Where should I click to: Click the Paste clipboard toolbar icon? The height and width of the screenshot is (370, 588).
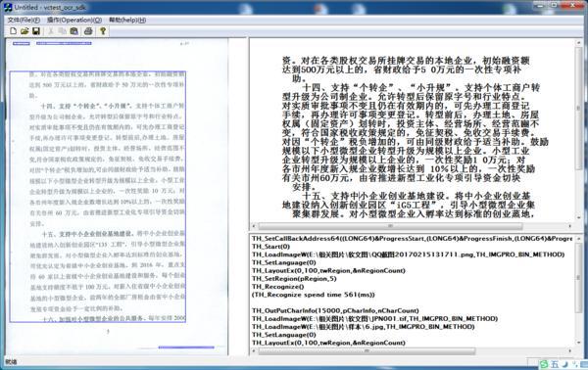[73, 31]
